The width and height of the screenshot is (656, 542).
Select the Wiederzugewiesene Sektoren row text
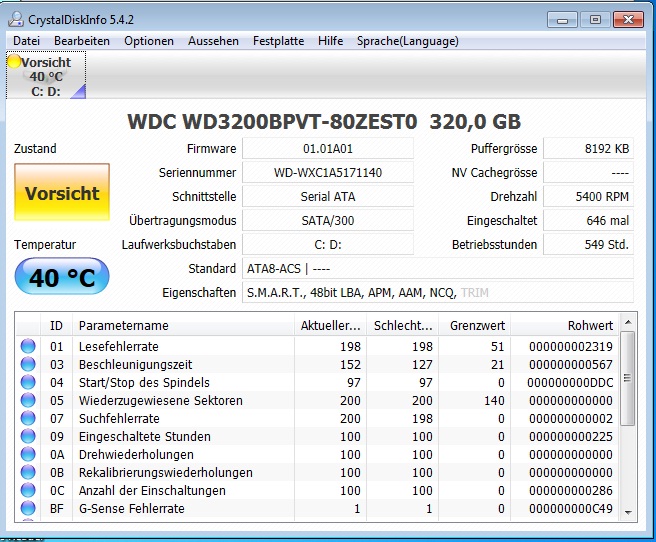(161, 400)
